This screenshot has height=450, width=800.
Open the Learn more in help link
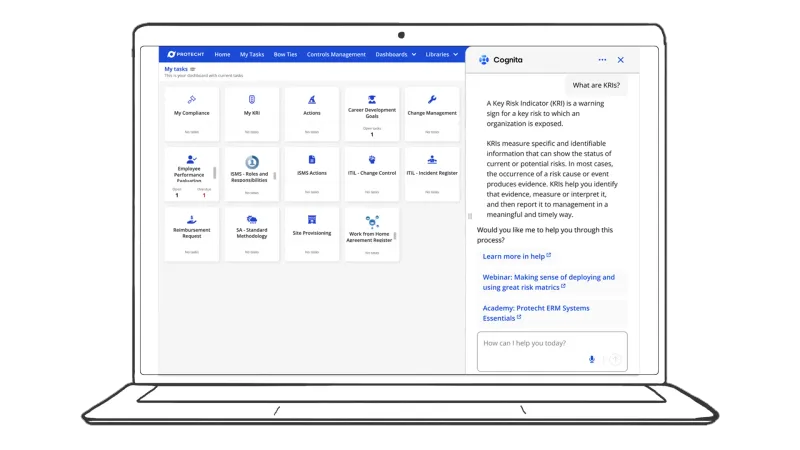[516, 256]
